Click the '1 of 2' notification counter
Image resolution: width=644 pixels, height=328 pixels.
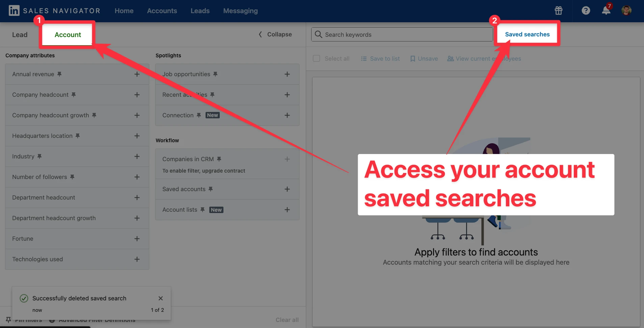(157, 310)
